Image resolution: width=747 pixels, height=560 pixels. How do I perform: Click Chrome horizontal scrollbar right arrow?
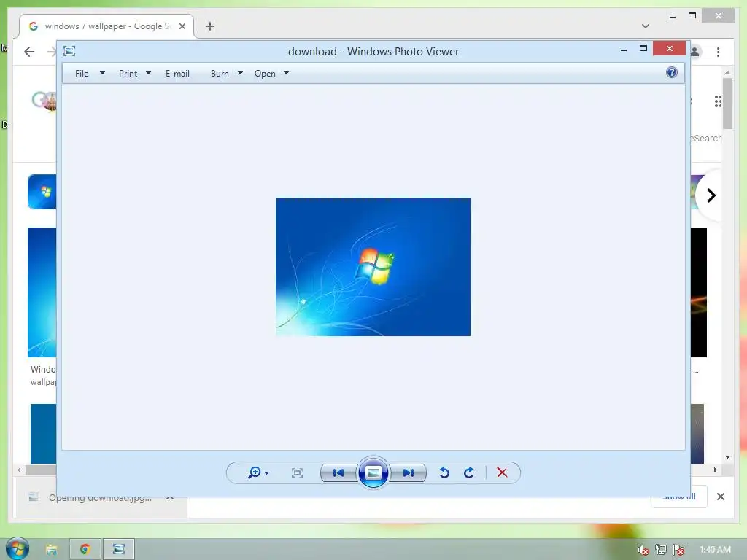[x=715, y=470]
